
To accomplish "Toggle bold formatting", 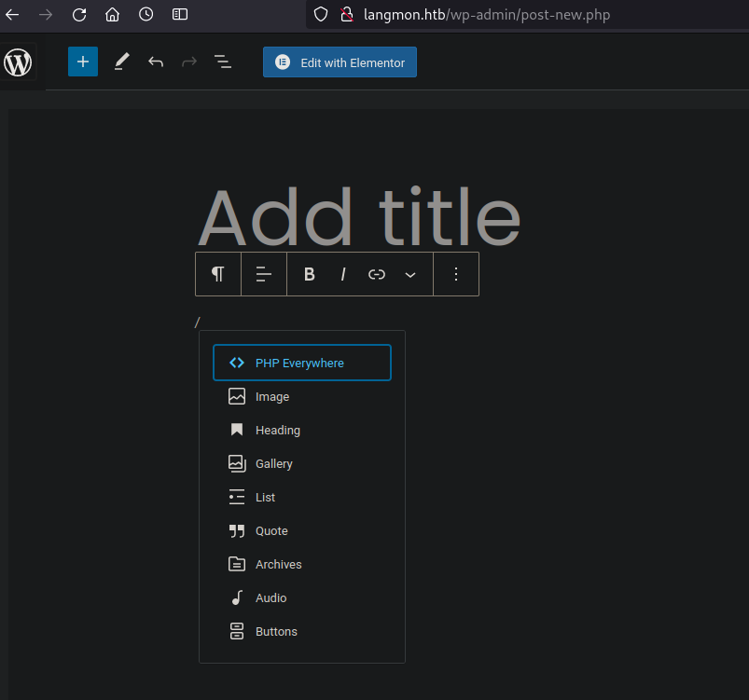I will 309,274.
